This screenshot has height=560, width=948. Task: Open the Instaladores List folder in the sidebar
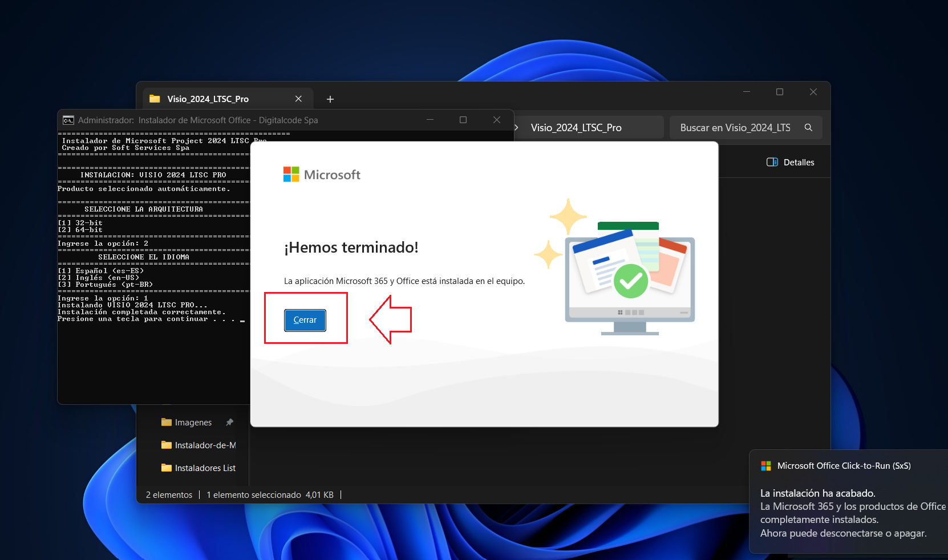pyautogui.click(x=198, y=468)
